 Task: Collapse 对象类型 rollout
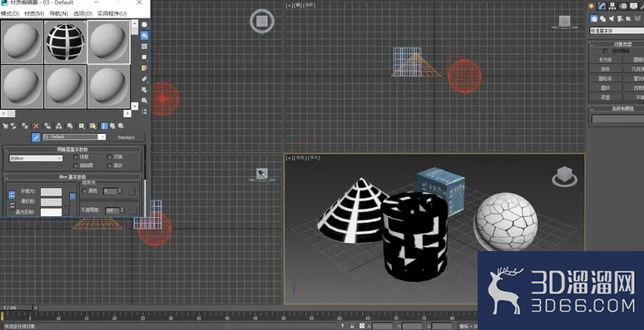(x=617, y=44)
